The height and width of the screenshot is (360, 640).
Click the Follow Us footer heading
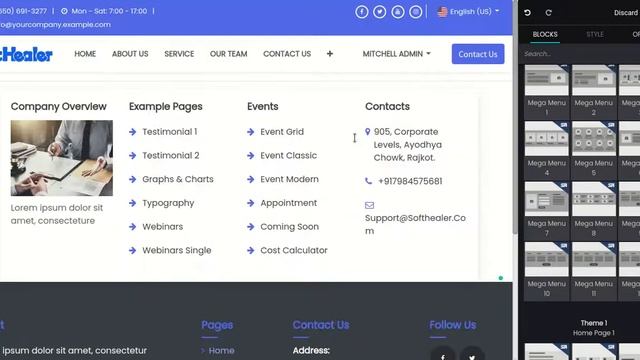453,325
